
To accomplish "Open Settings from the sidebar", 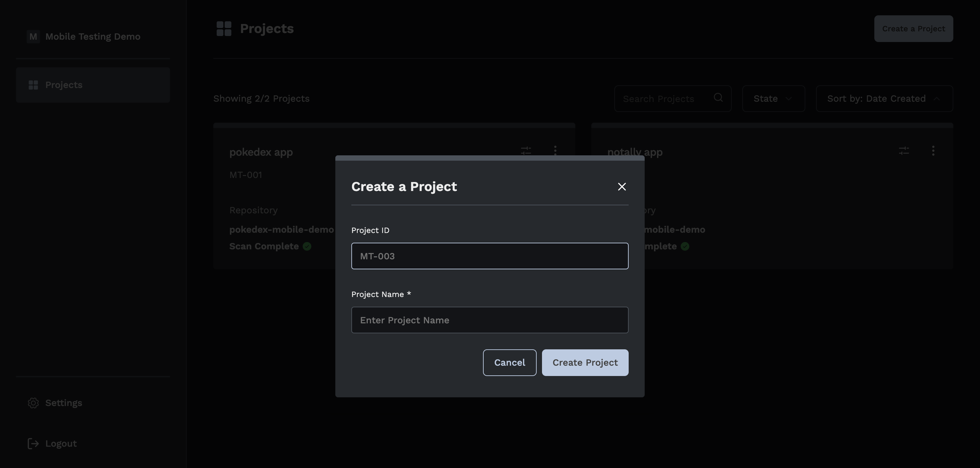I will click(64, 403).
